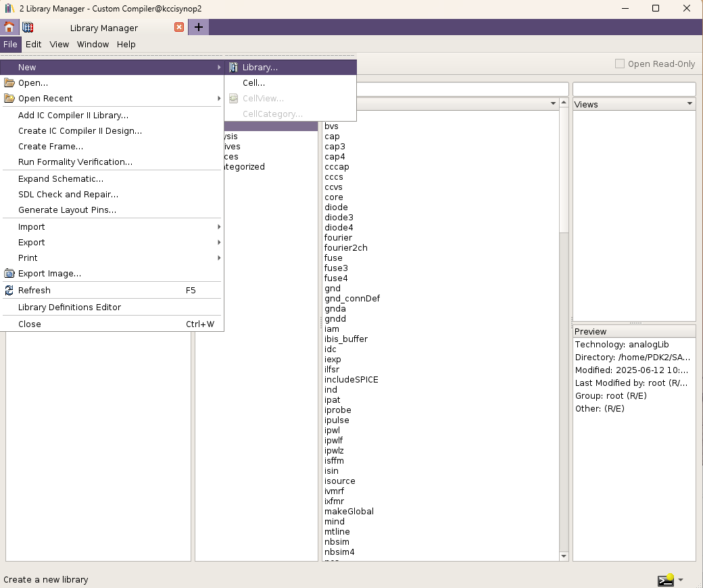Click the cell list scroll up arrow

tap(564, 103)
